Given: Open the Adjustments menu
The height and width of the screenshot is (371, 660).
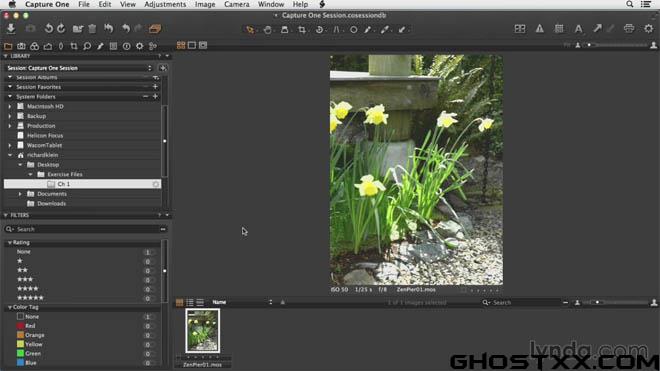Looking at the screenshot, I should 165,4.
